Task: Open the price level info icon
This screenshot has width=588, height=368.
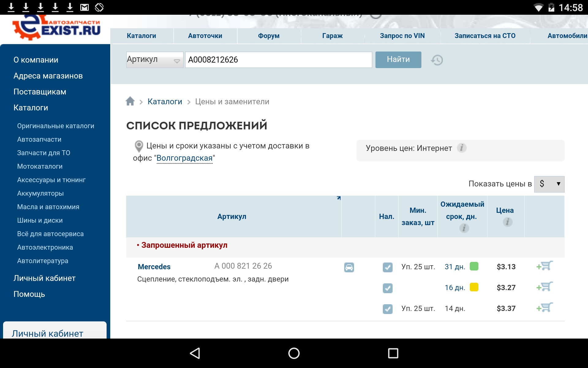Action: tap(462, 148)
